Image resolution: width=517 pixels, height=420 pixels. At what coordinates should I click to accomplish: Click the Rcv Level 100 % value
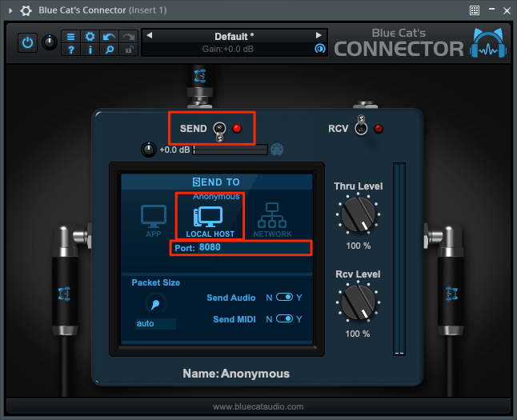(358, 334)
